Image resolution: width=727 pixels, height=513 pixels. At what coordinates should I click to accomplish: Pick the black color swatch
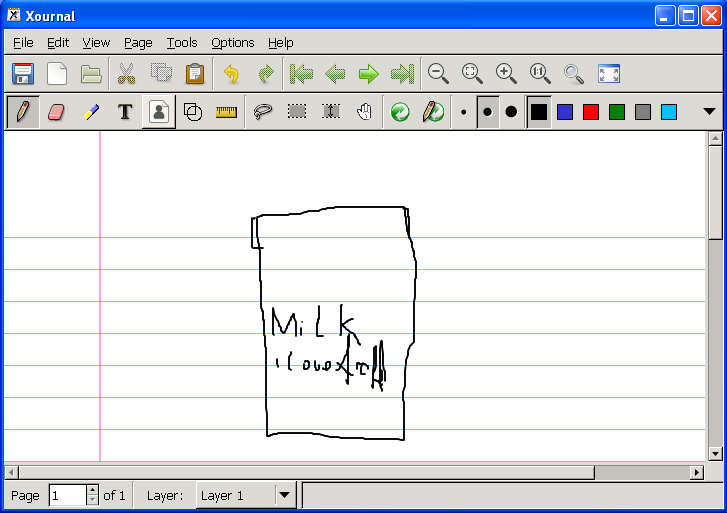539,112
